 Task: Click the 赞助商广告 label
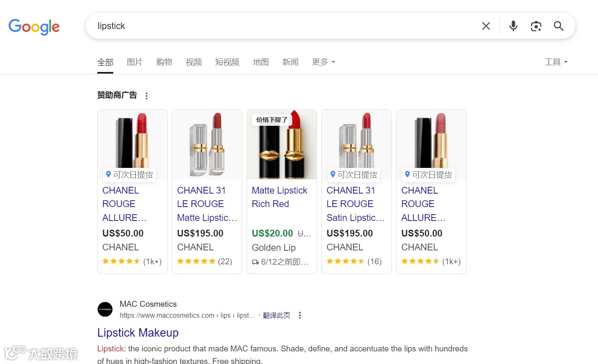(x=117, y=95)
